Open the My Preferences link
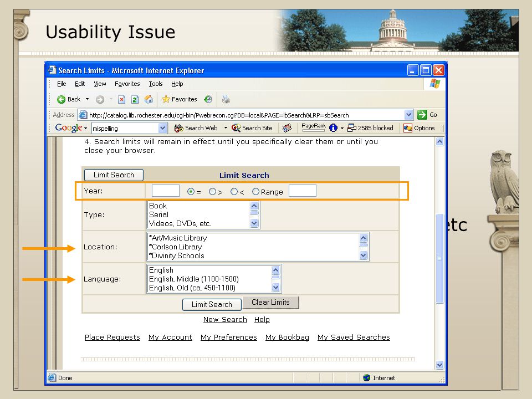The image size is (532, 399). pyautogui.click(x=229, y=337)
